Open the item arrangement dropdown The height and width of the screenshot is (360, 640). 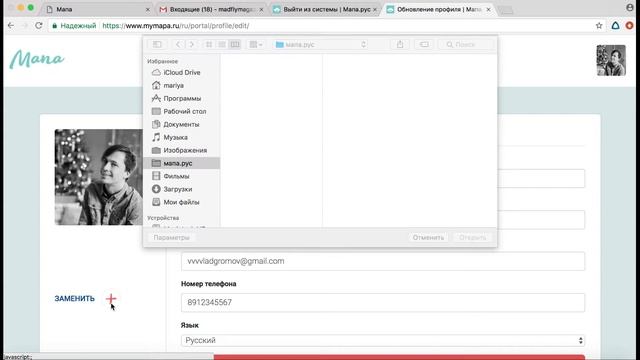[256, 44]
